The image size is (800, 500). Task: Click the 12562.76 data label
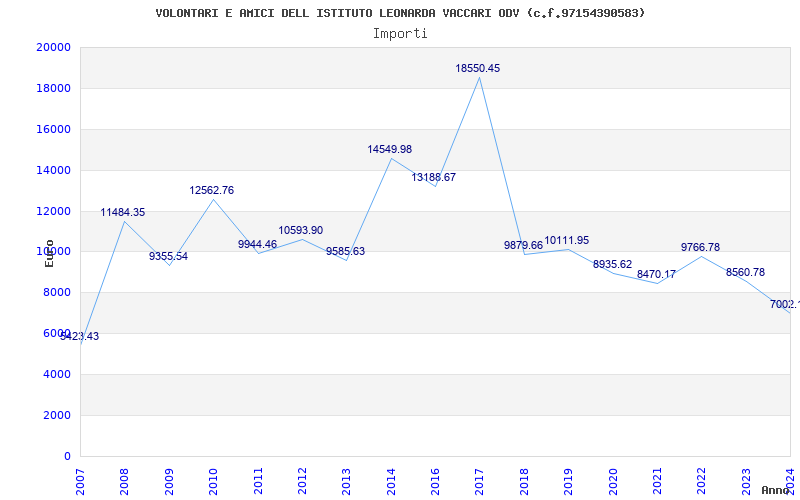click(212, 190)
